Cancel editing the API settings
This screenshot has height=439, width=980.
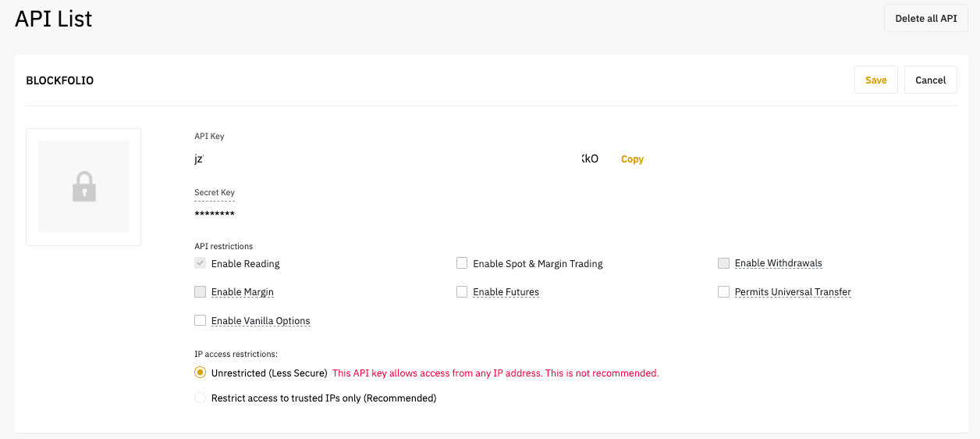coord(930,80)
